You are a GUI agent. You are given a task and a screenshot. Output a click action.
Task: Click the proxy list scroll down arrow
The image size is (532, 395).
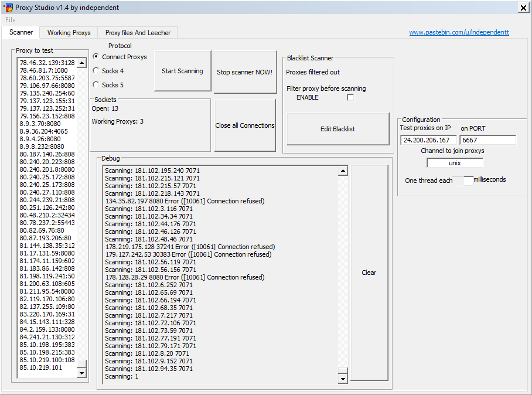(81, 373)
